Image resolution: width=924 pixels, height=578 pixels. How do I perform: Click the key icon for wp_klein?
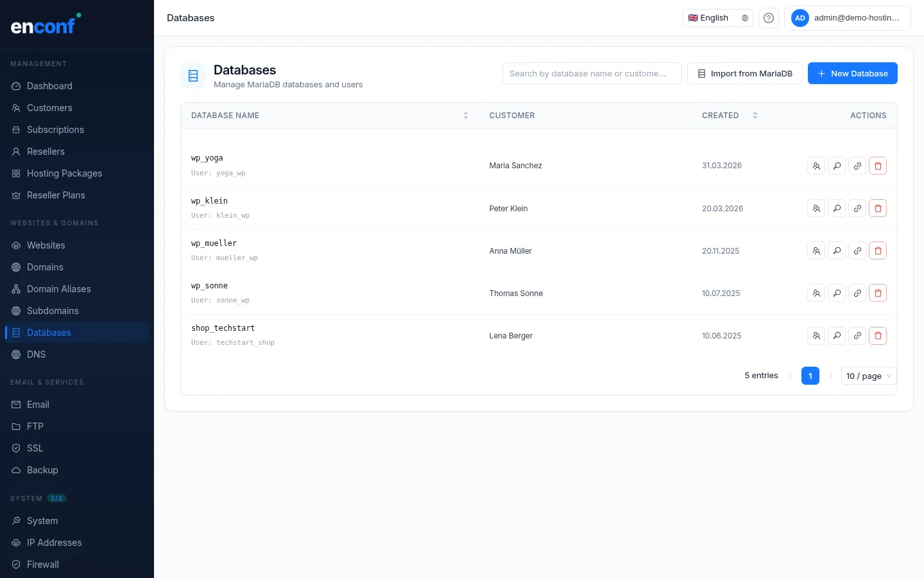click(x=837, y=208)
